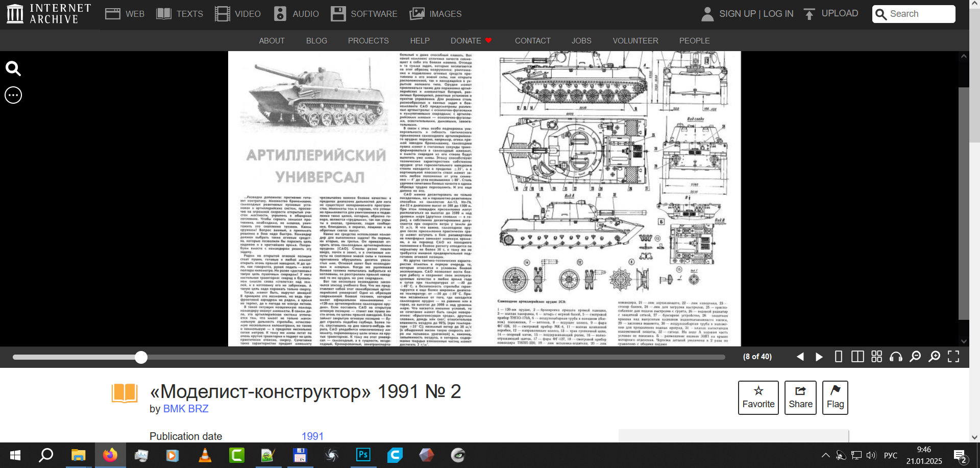Click the Upload arrow icon

809,14
